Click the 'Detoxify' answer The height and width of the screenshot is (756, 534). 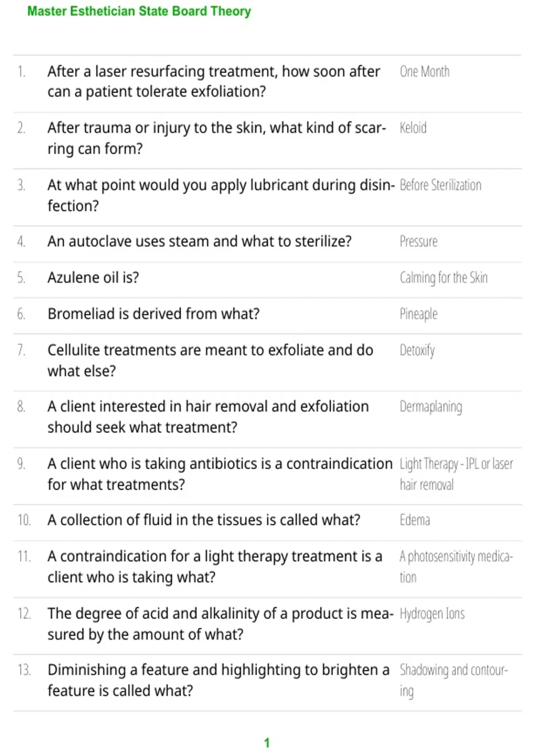(x=417, y=351)
